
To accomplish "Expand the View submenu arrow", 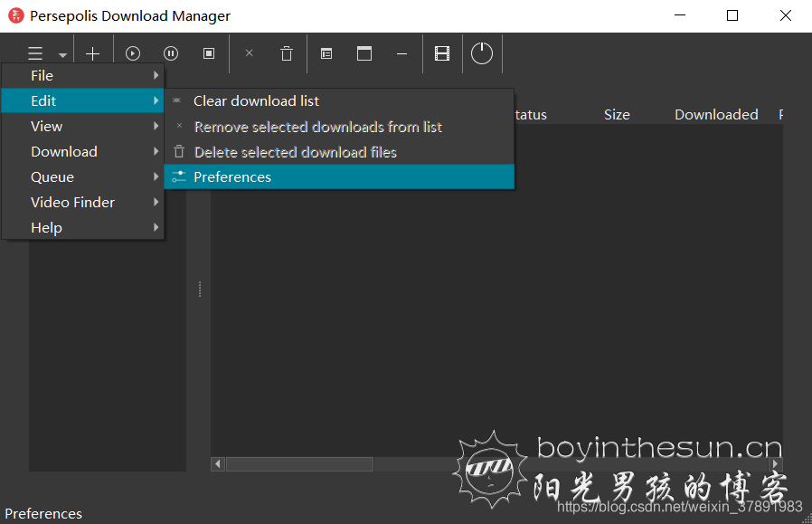I will [156, 126].
